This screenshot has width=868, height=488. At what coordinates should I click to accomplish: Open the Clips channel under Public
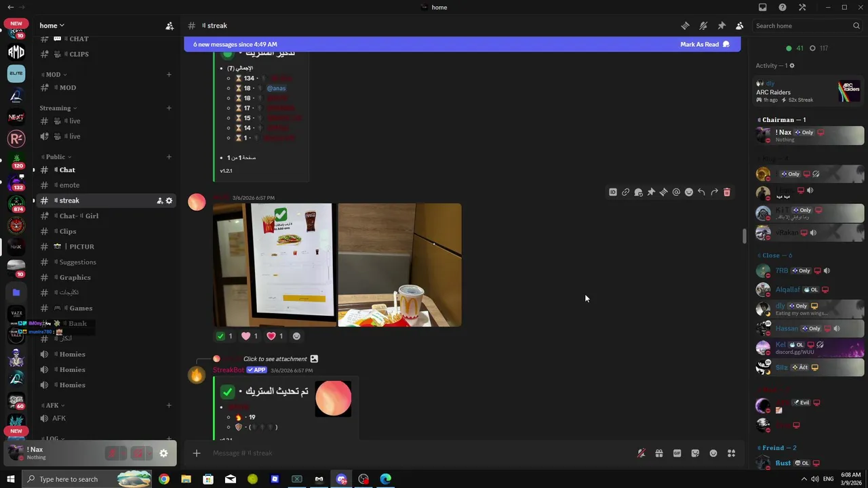pos(104,231)
